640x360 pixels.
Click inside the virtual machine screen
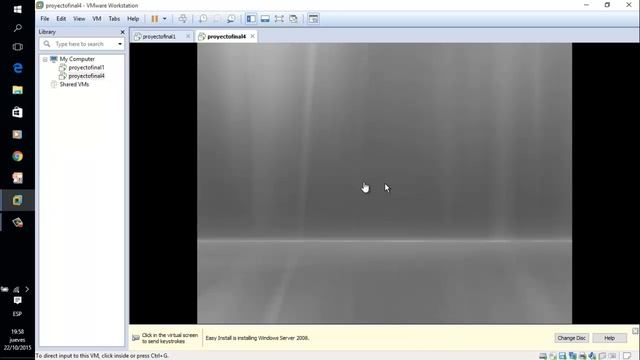(384, 183)
